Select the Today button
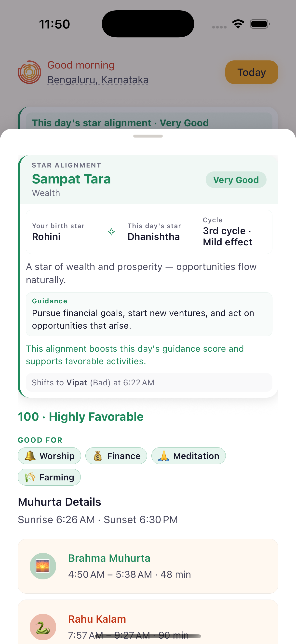Viewport: 296px width, 644px height. coord(251,72)
